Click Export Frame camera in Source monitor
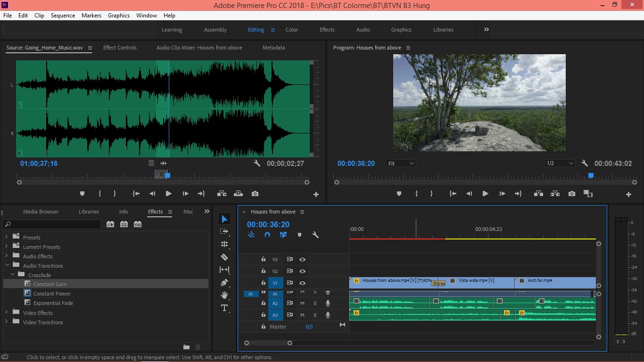 [x=255, y=194]
